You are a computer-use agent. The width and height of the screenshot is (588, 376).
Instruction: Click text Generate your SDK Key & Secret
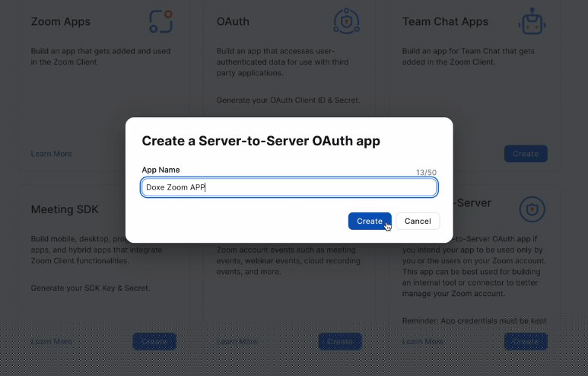91,288
